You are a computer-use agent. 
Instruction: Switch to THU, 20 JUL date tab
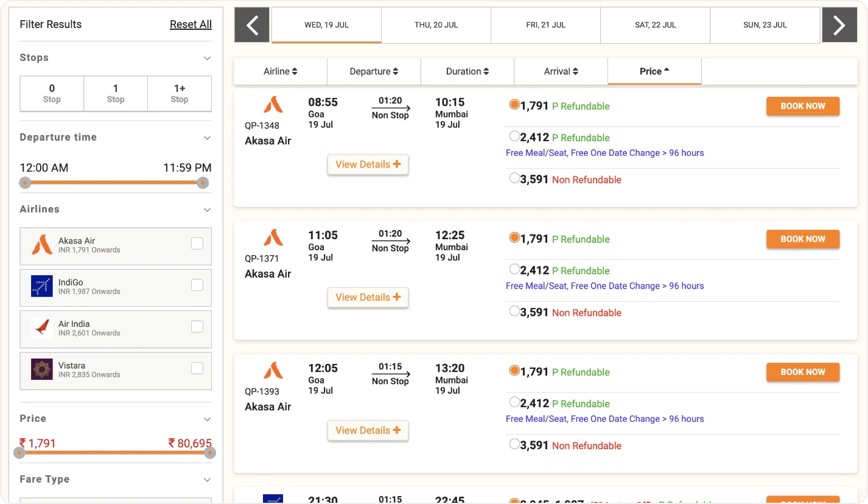436,25
